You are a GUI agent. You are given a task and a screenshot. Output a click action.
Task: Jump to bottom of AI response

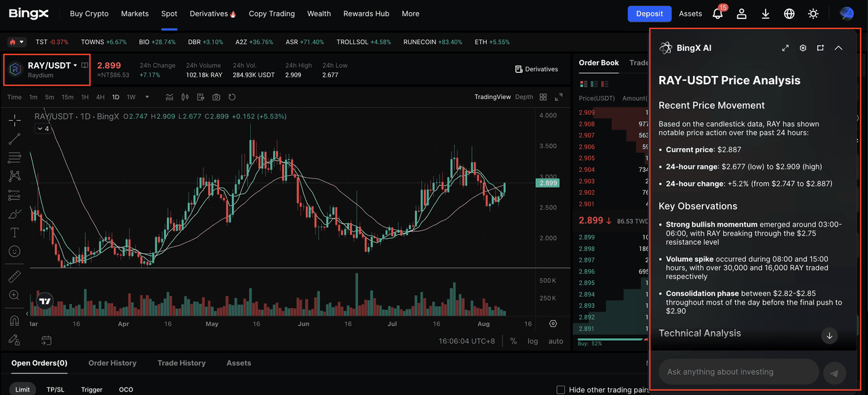(829, 335)
